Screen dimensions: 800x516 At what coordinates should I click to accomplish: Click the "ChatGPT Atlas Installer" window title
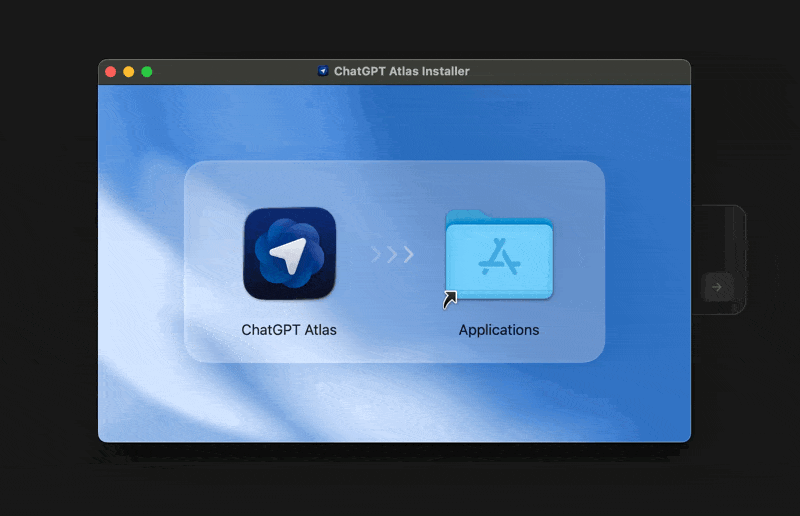401,71
